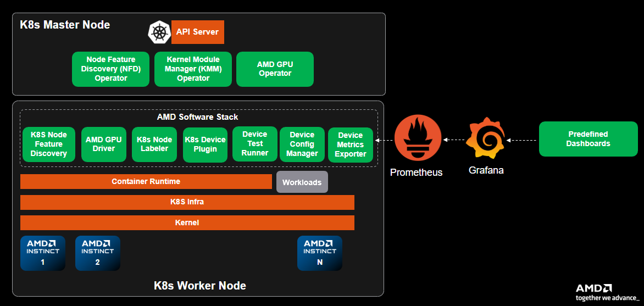The image size is (644, 306).
Task: Select the AMD GPU Operator block
Action: click(275, 69)
